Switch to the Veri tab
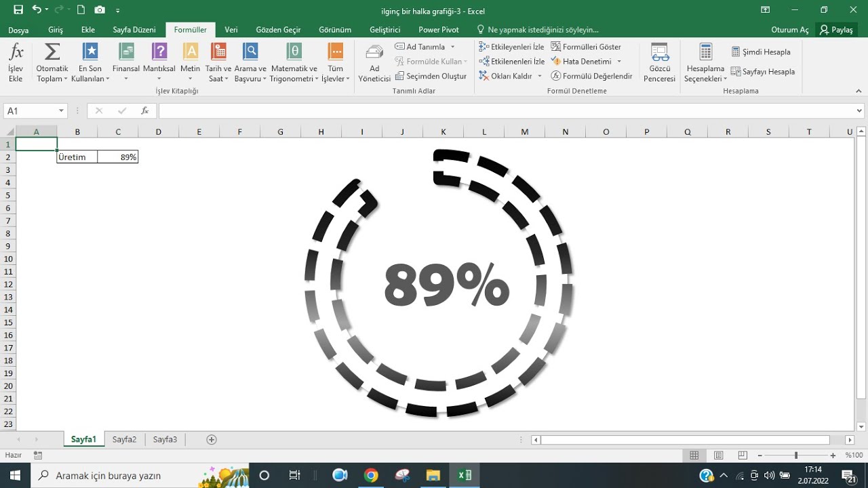 231,30
